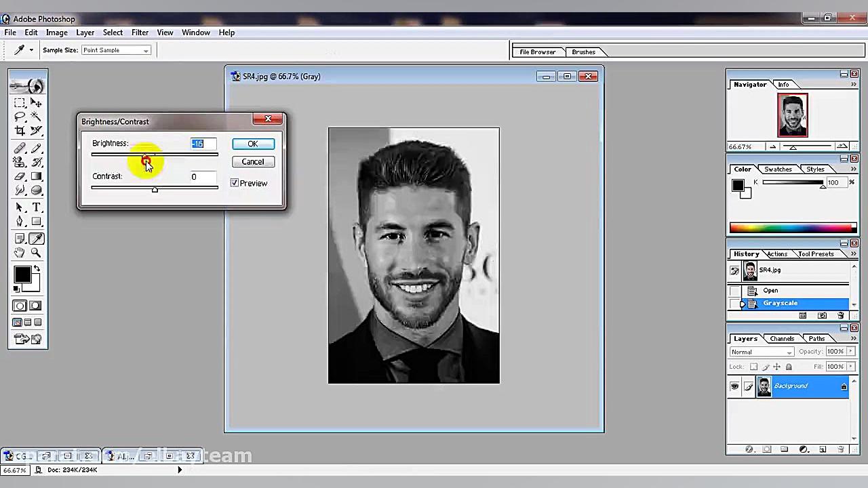Viewport: 868px width, 488px height.
Task: Open the Brushes palette tab
Action: tap(583, 52)
